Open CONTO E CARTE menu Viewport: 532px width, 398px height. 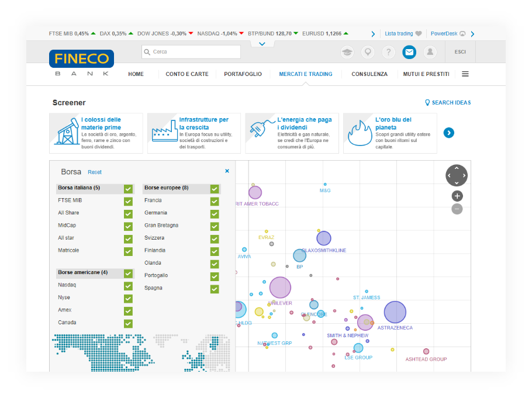[187, 74]
